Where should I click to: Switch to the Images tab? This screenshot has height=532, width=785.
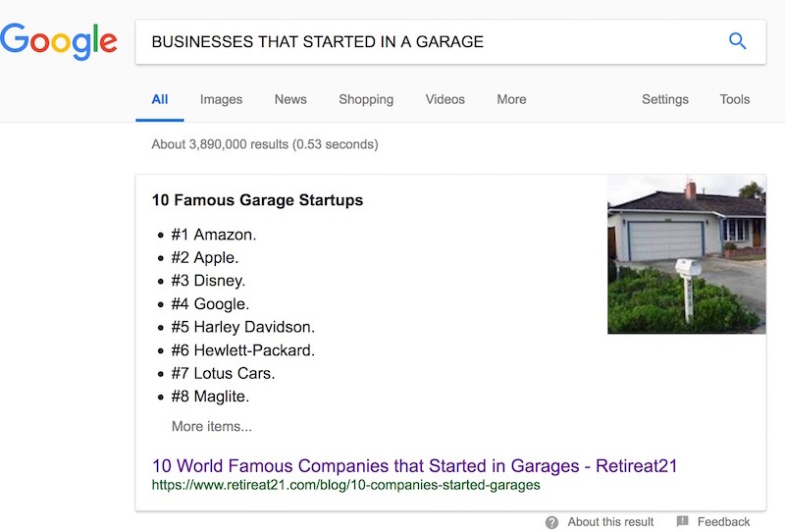222,99
